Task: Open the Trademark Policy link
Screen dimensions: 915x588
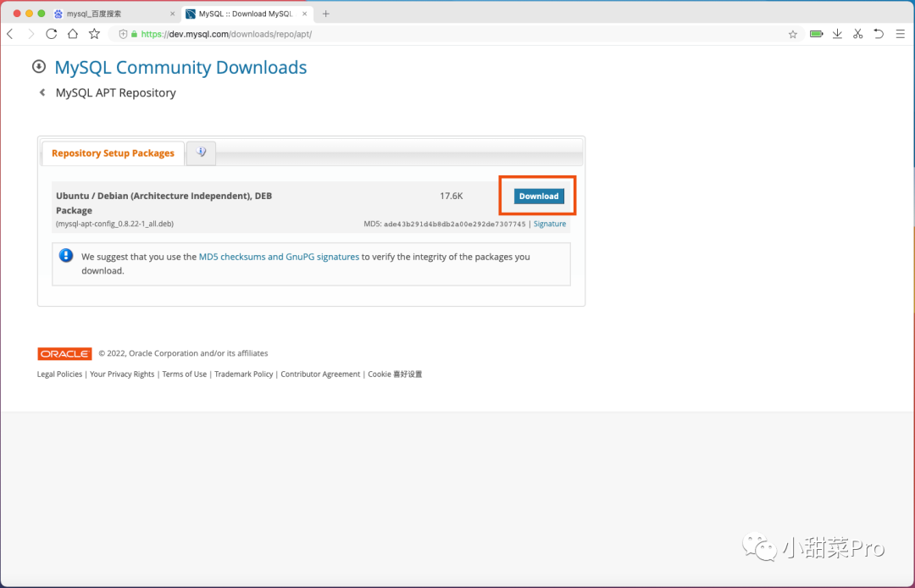Action: [243, 374]
